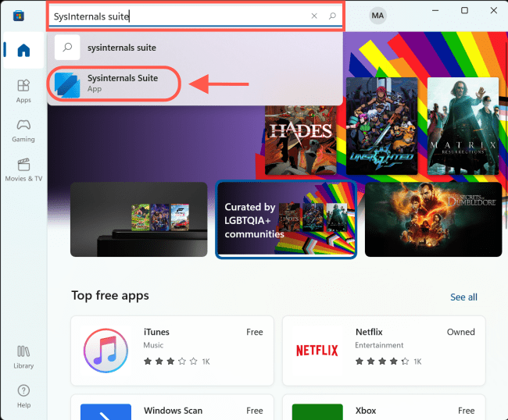The image size is (508, 420).
Task: Click the magnifier search icon in search box
Action: (x=332, y=16)
